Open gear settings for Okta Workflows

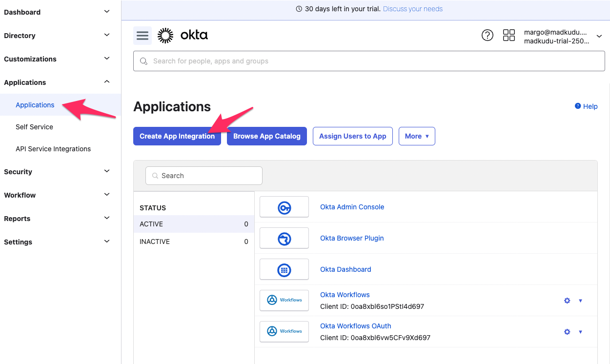(x=567, y=301)
